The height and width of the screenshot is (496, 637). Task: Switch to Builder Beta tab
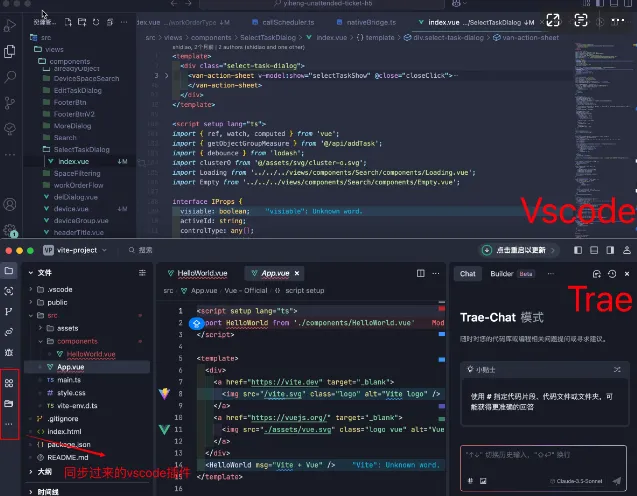pos(511,274)
